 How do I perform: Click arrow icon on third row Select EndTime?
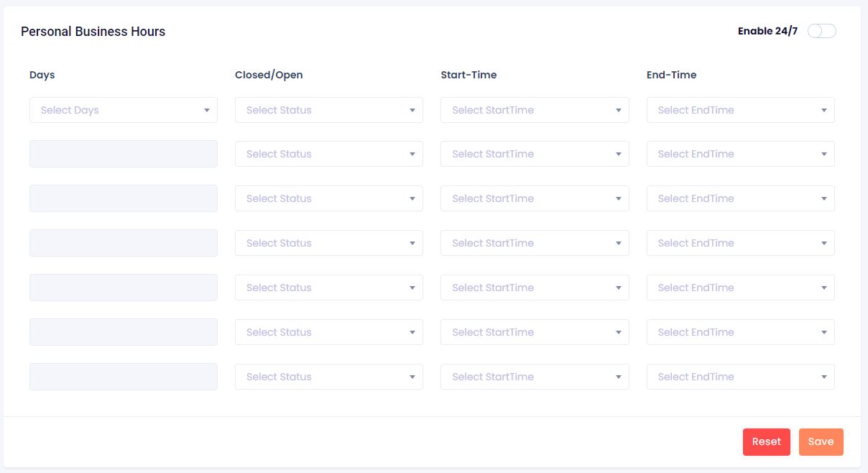point(823,198)
